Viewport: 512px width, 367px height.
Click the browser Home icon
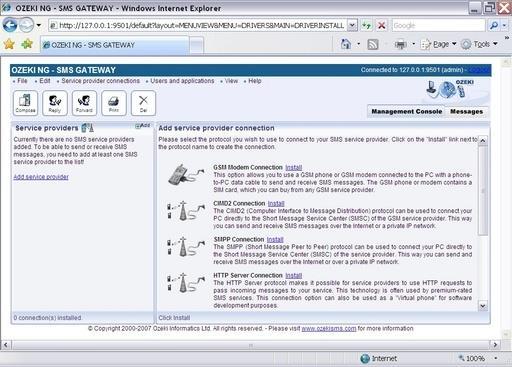point(346,44)
